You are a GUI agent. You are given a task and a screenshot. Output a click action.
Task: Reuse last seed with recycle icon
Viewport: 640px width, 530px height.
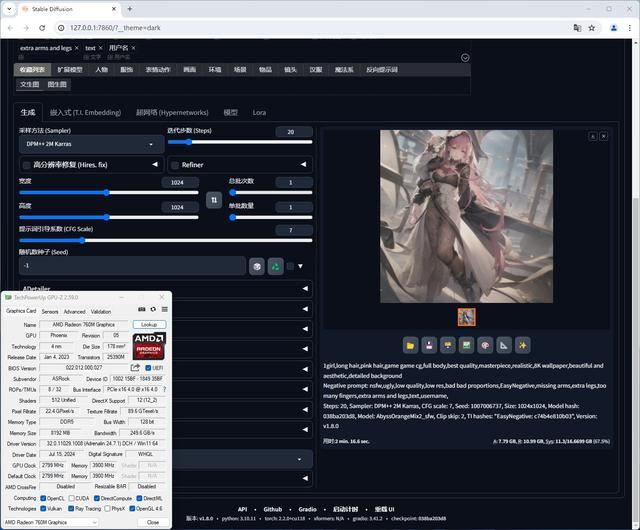(275, 266)
